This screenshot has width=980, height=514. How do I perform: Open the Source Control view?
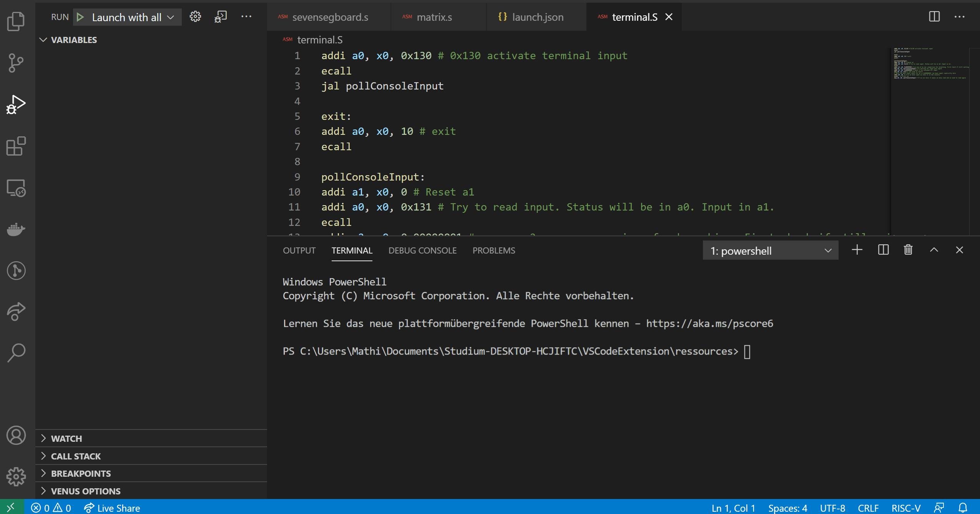16,63
